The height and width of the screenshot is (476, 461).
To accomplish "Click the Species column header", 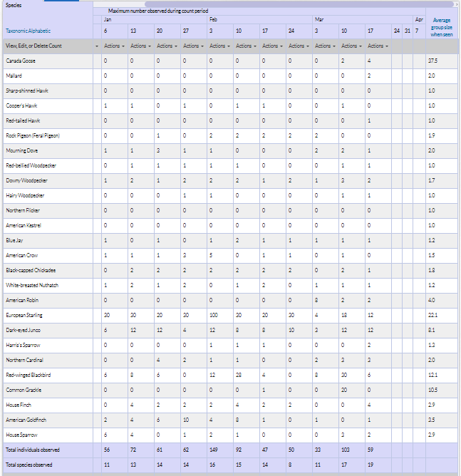I will (14, 5).
